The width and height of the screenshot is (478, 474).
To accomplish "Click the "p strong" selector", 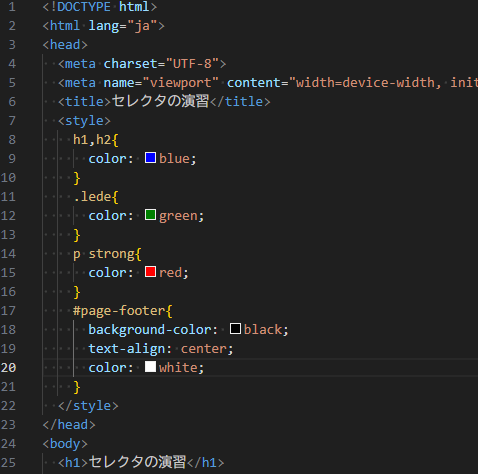I will [x=104, y=254].
